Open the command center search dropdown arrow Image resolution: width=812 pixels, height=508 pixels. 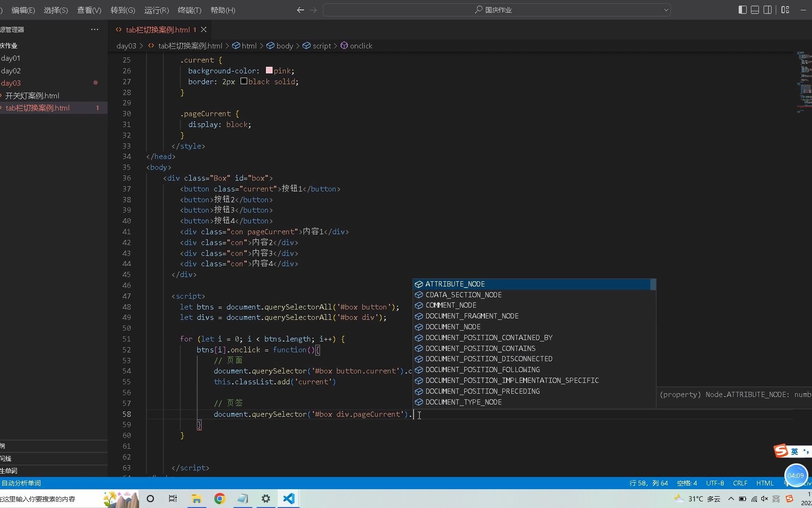tap(666, 10)
